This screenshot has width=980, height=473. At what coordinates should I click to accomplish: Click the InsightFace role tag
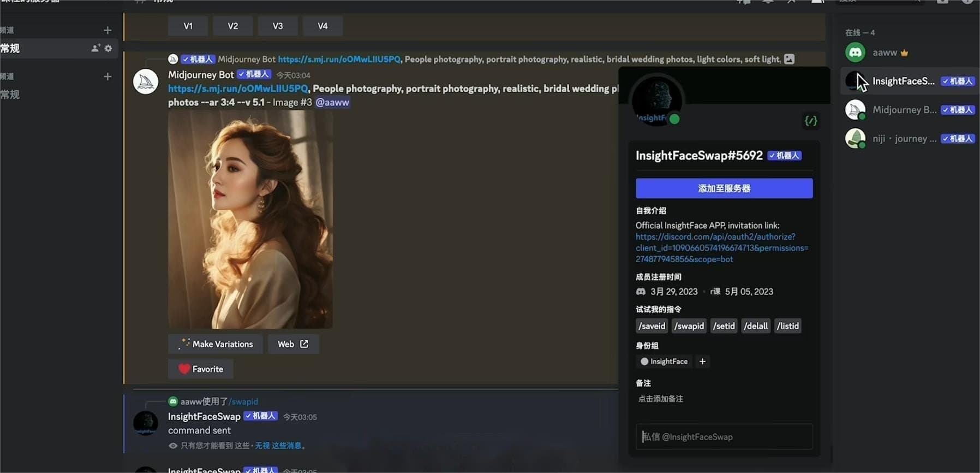664,362
